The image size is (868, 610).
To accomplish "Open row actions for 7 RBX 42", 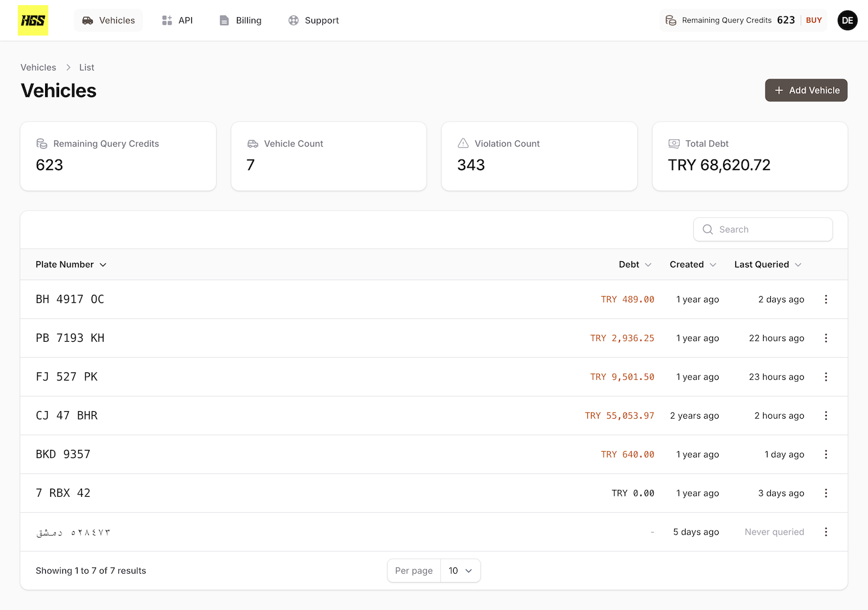I will [x=825, y=493].
